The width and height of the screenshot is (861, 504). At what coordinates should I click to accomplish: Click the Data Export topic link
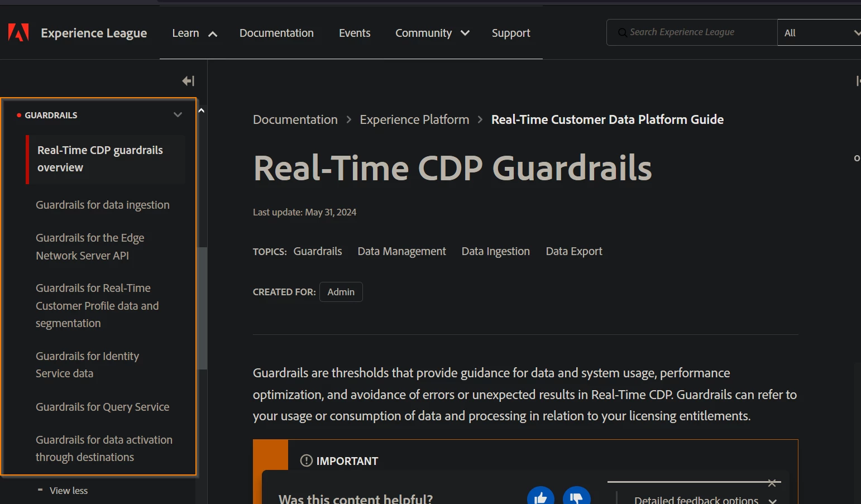coord(574,251)
